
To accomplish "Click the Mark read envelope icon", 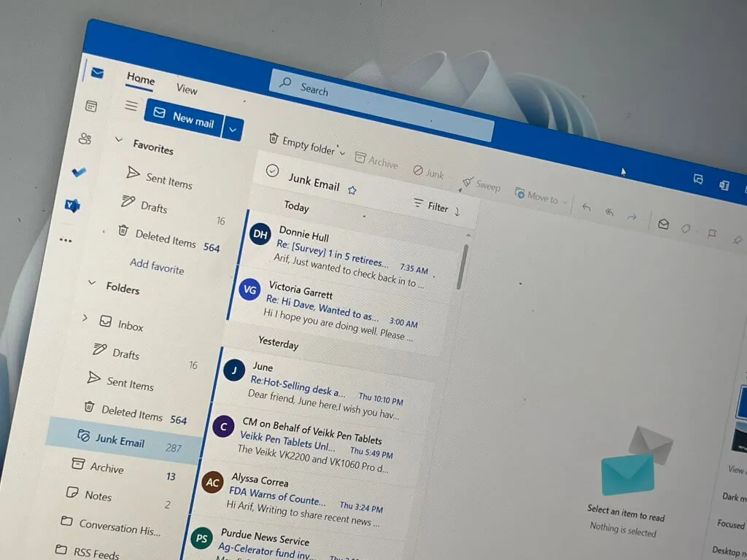I will (x=663, y=224).
